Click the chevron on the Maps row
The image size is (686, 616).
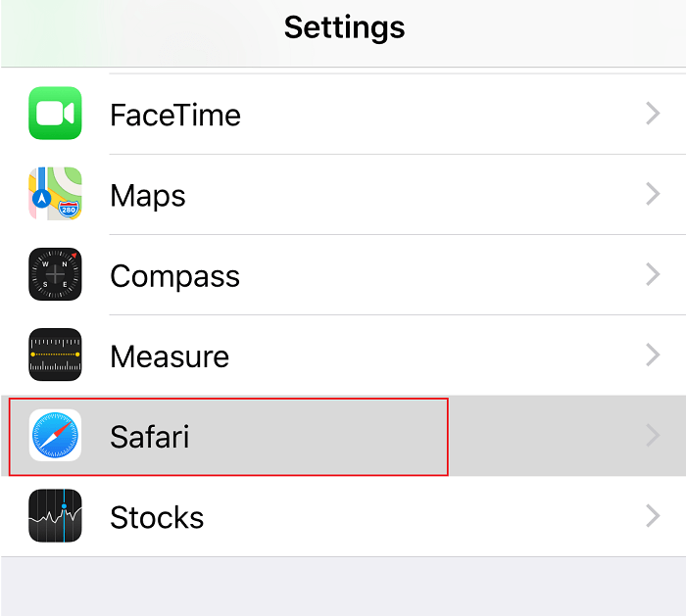[653, 195]
